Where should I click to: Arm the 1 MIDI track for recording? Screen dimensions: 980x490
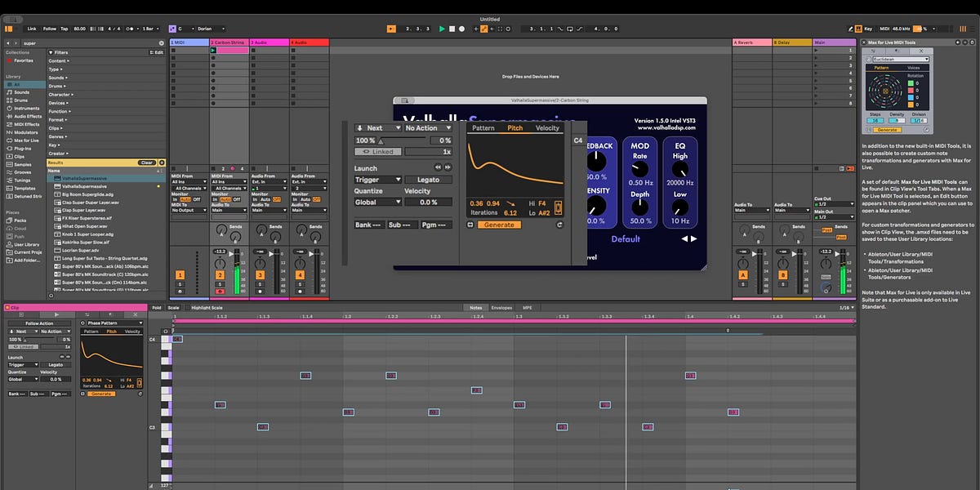pyautogui.click(x=180, y=292)
